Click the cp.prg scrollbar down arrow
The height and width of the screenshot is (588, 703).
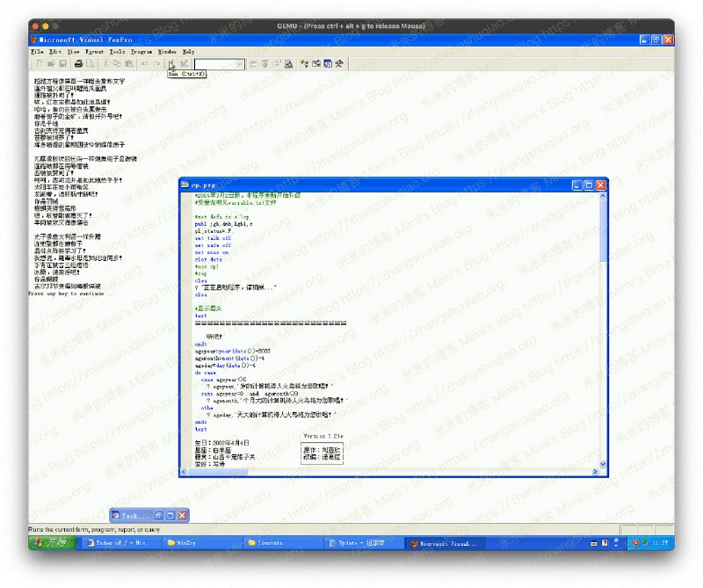[x=603, y=464]
